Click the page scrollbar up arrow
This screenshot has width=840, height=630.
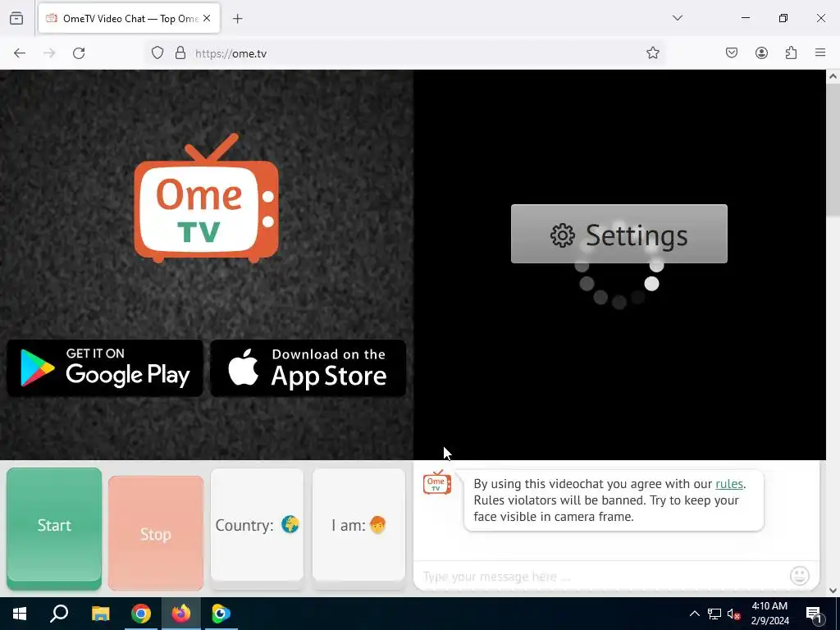coord(833,76)
